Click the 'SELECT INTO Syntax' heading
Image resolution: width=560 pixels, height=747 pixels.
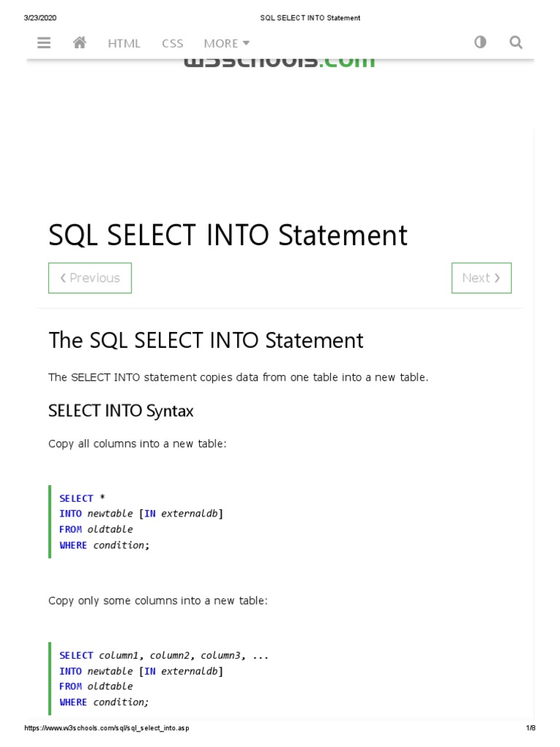pyautogui.click(x=121, y=411)
